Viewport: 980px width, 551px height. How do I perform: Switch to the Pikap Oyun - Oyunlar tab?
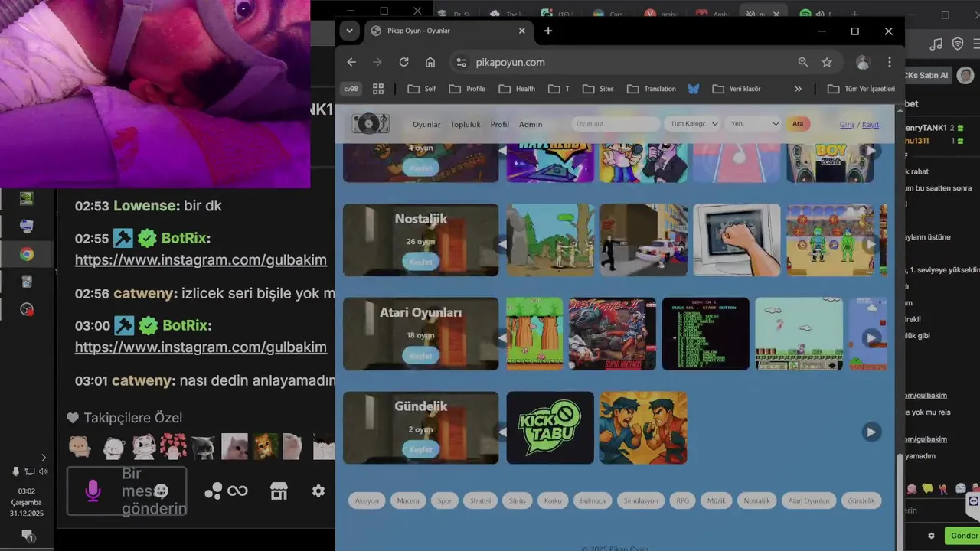(x=447, y=31)
